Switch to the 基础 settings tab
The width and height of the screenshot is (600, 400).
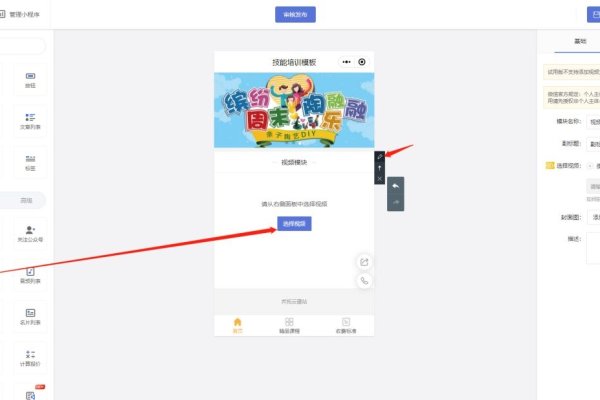[x=579, y=42]
